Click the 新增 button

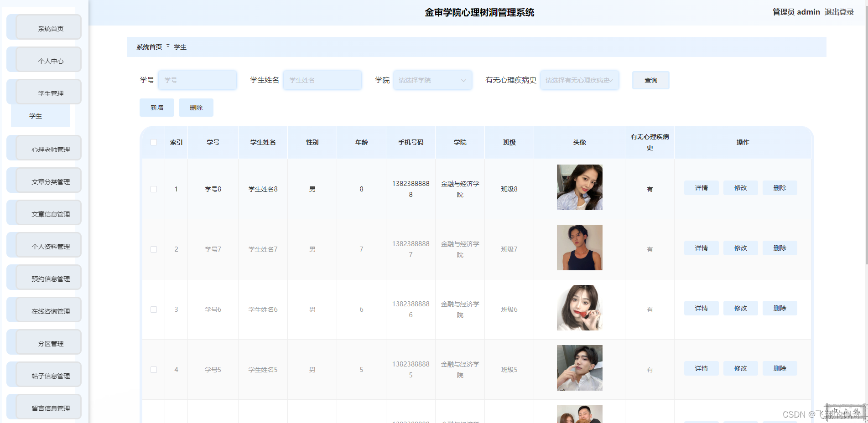point(157,108)
